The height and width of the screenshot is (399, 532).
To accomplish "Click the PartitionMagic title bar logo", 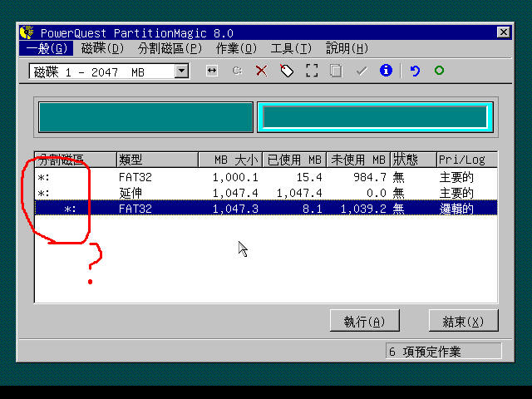I will click(27, 32).
